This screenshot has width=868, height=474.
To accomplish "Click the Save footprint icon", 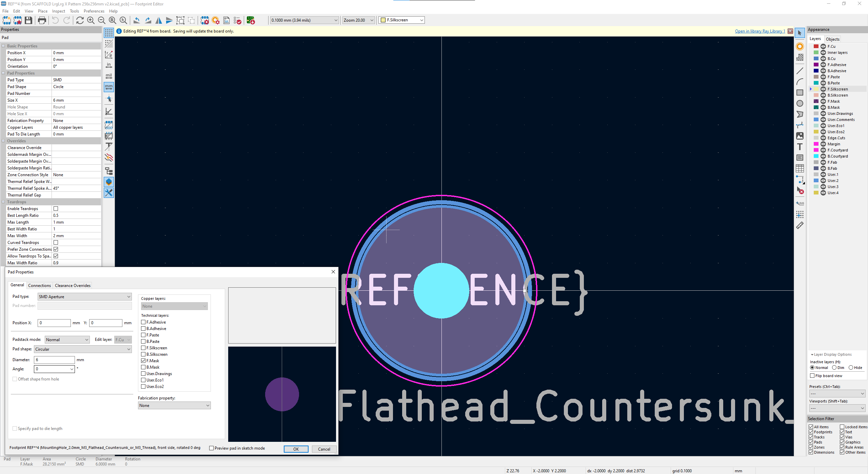I will 28,20.
